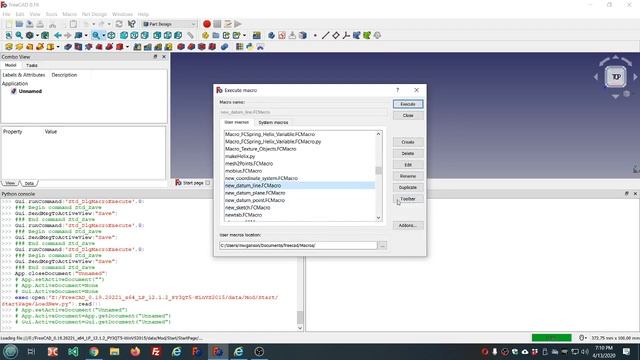Click the Duplicate button
The width and height of the screenshot is (640, 360).
click(x=408, y=187)
